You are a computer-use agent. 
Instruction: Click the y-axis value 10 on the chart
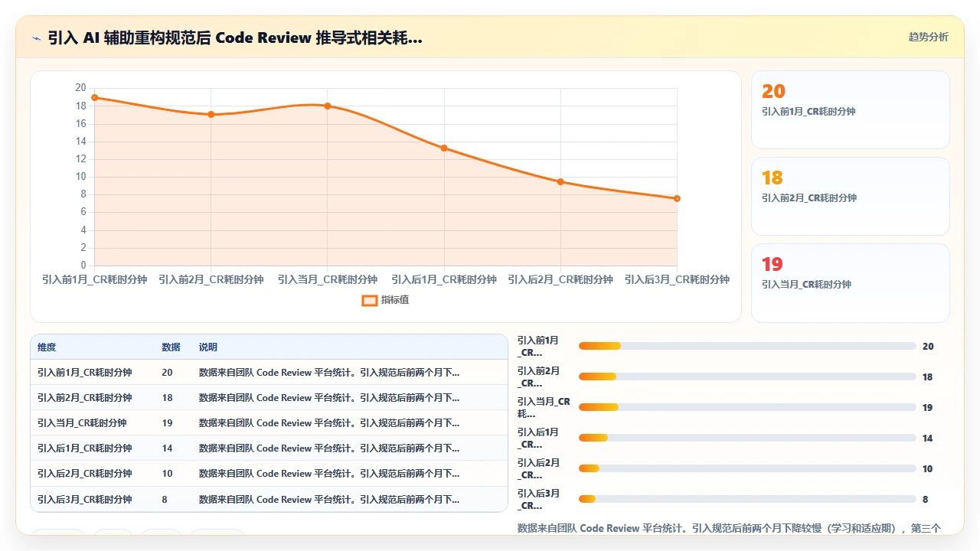point(80,177)
